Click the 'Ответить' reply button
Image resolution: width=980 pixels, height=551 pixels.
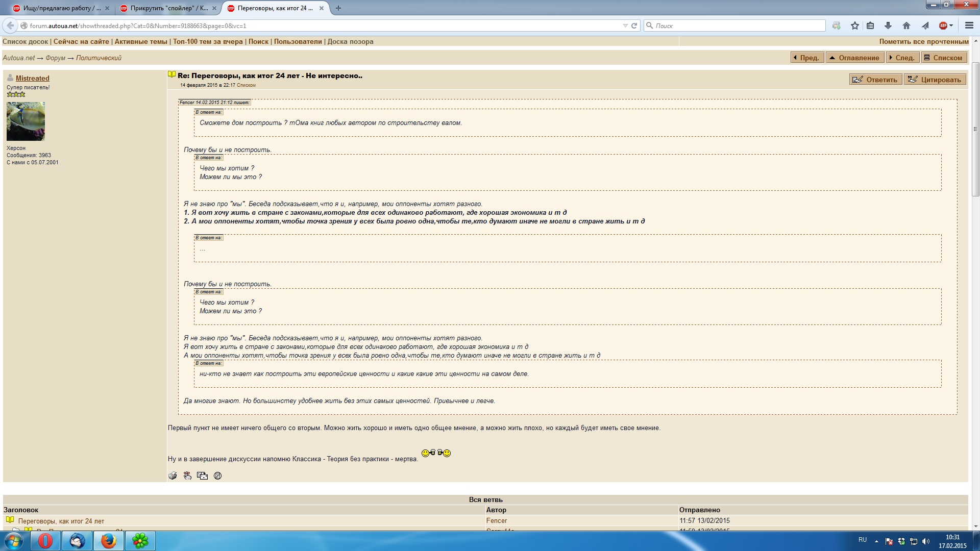tap(875, 79)
